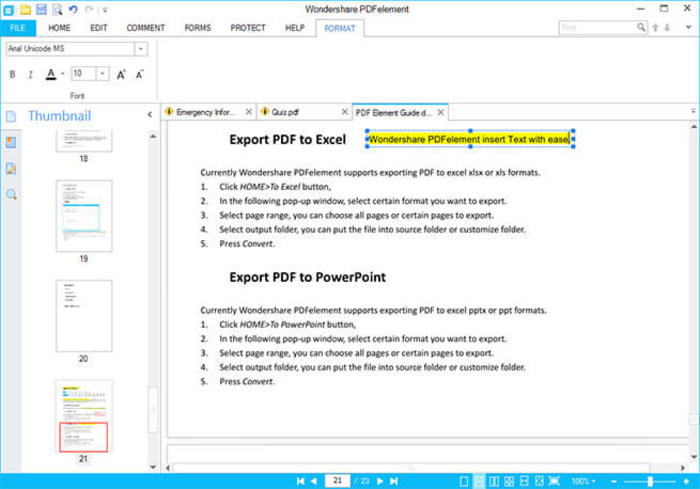
Task: Click the page icon beside the Thumbnail title
Action: click(x=11, y=117)
